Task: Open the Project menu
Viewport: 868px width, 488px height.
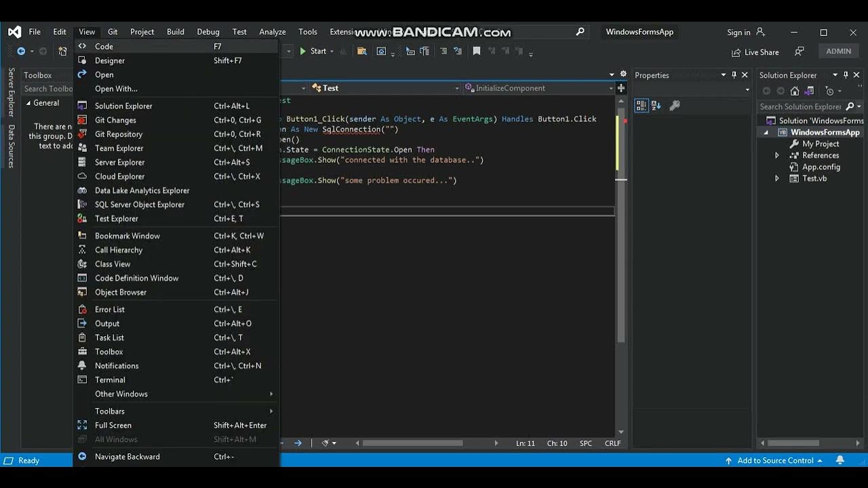Action: [x=142, y=32]
